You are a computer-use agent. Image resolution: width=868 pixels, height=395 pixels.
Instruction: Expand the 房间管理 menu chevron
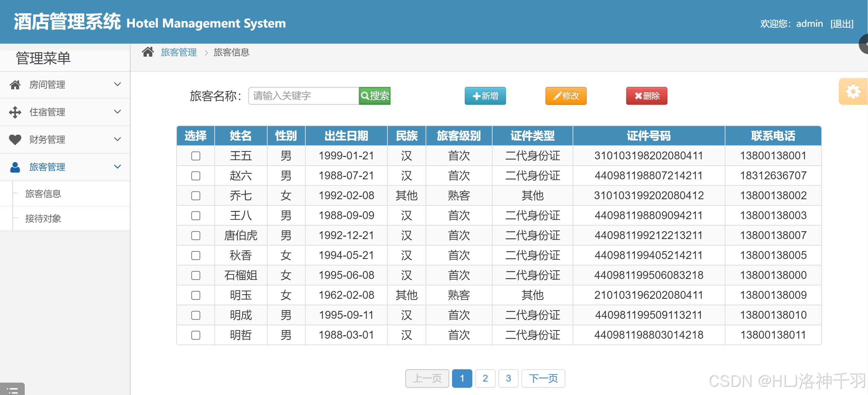tap(117, 84)
